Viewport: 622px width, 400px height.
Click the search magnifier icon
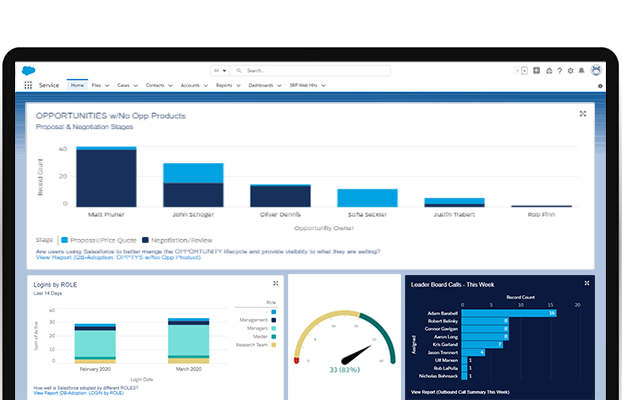tap(239, 71)
